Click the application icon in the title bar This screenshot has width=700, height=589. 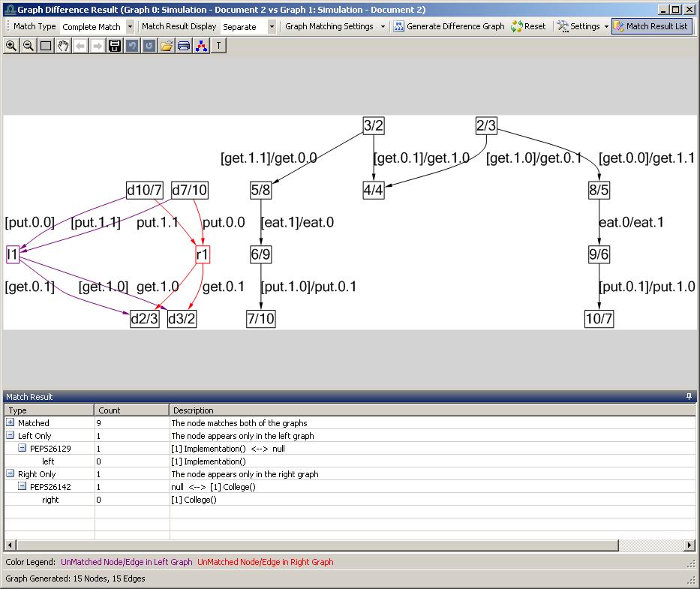point(11,9)
